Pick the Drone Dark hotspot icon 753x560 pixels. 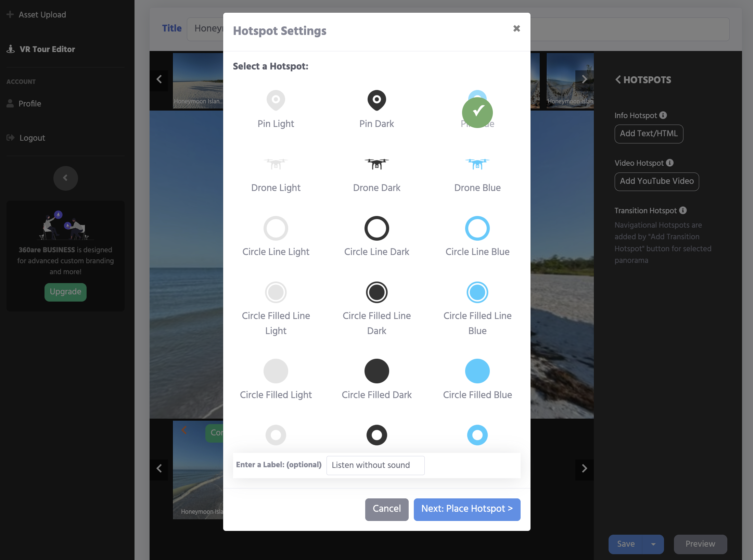click(x=376, y=164)
